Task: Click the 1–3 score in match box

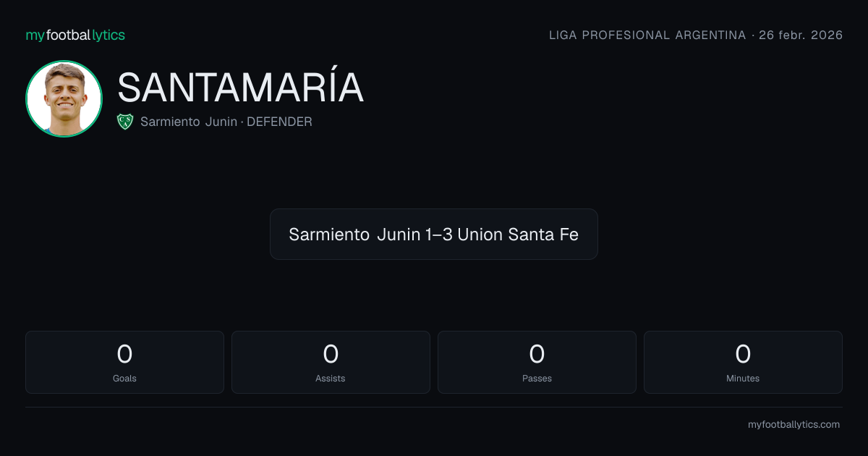Action: [x=441, y=235]
